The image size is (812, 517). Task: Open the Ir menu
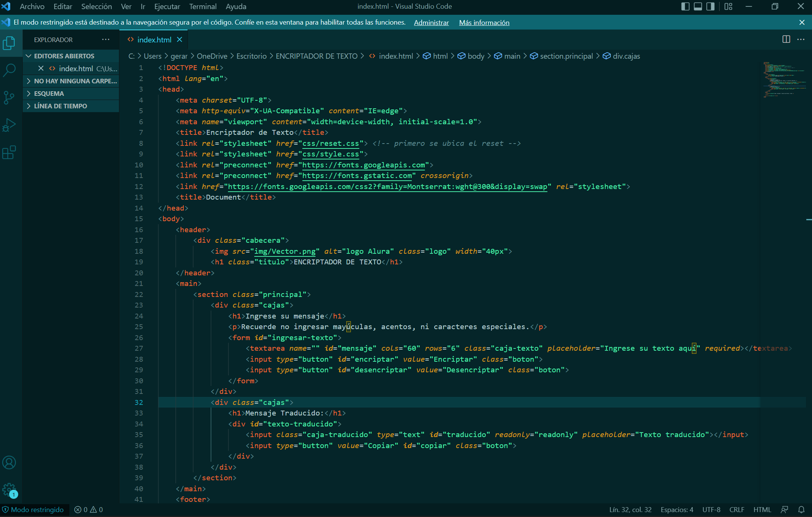point(143,6)
